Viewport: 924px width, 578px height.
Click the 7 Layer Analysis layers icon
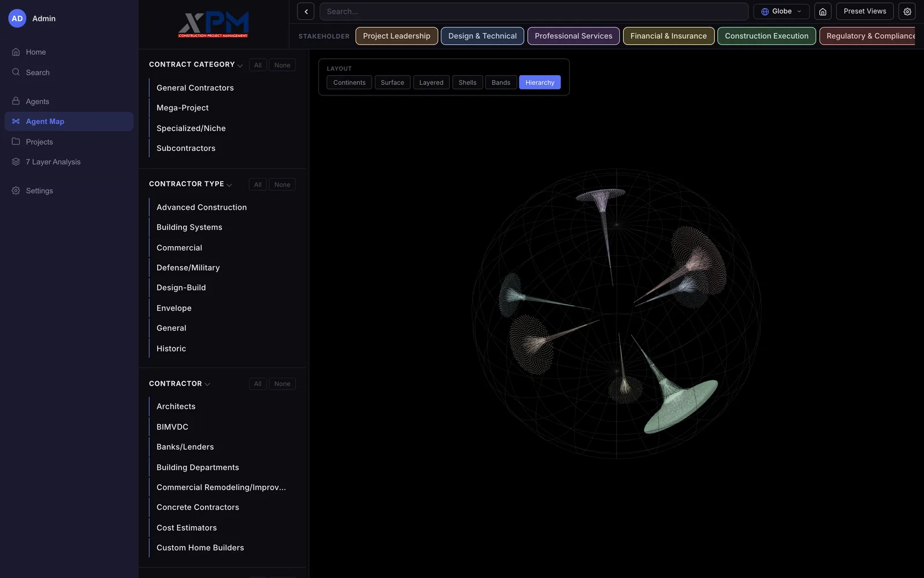(16, 162)
